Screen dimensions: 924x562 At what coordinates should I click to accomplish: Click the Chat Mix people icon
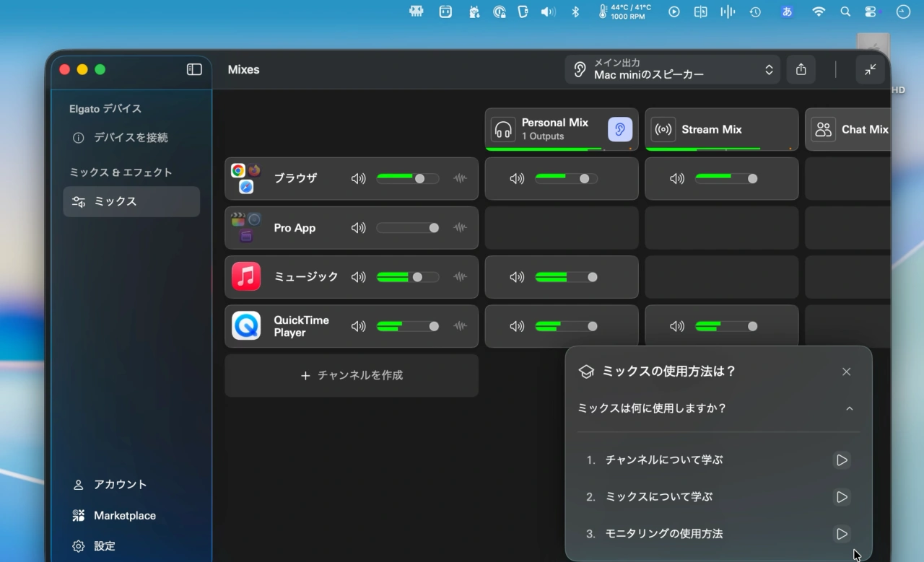823,129
